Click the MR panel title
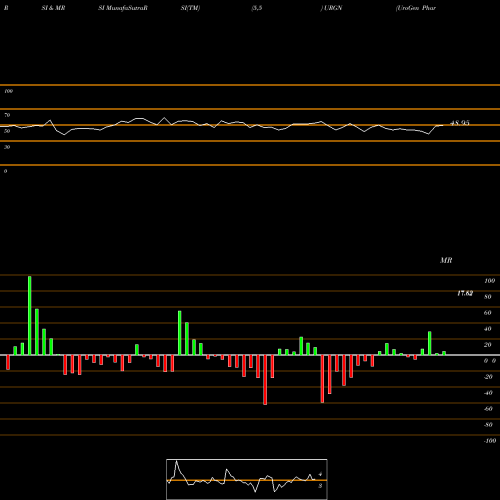The height and width of the screenshot is (500, 500). pyautogui.click(x=446, y=260)
